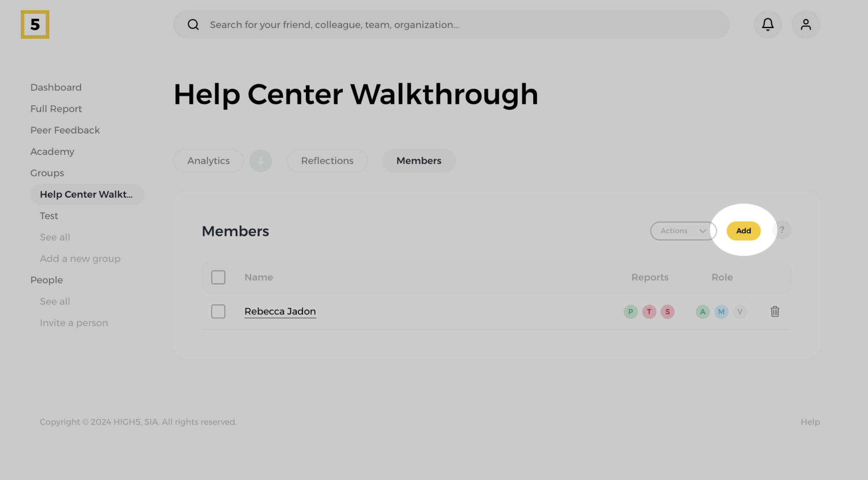868x480 pixels.
Task: Open Rebecca Jadon's profile link
Action: click(x=280, y=311)
